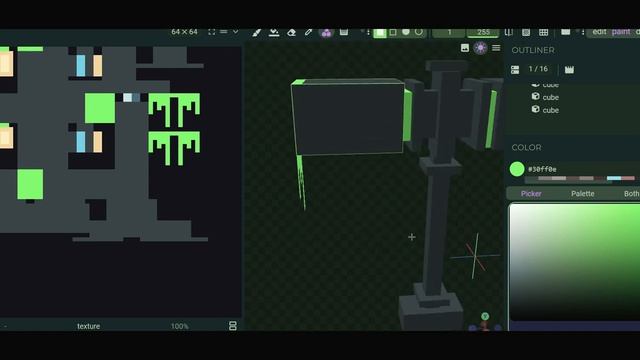Click the Y axis on viewport gizmo

point(485,316)
